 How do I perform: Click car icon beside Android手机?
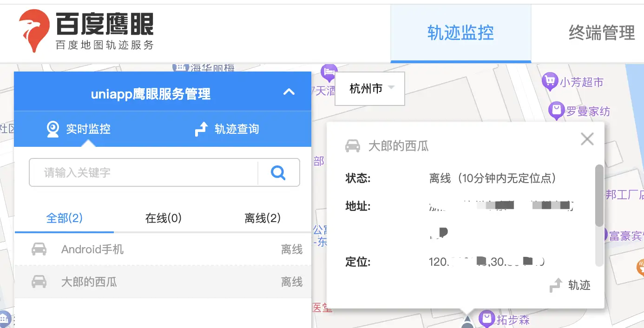(x=39, y=249)
